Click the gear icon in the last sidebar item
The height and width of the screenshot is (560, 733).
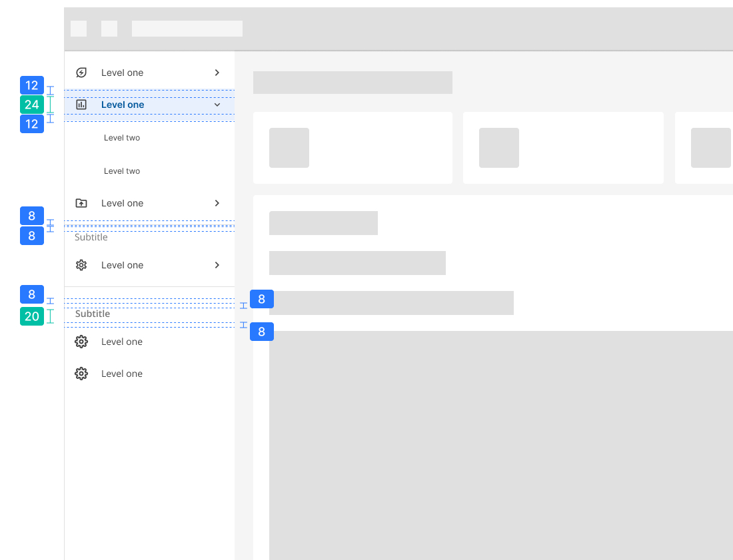[x=81, y=374]
